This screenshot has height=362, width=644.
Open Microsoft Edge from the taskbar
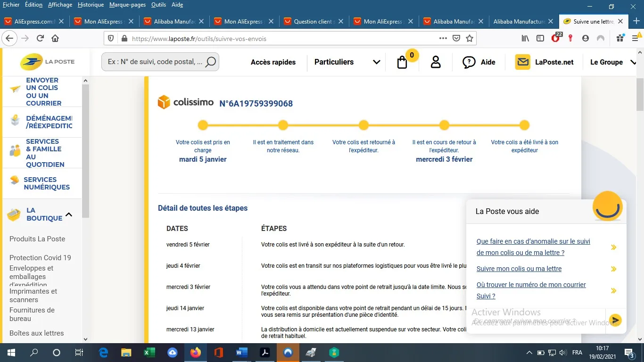pos(103,352)
